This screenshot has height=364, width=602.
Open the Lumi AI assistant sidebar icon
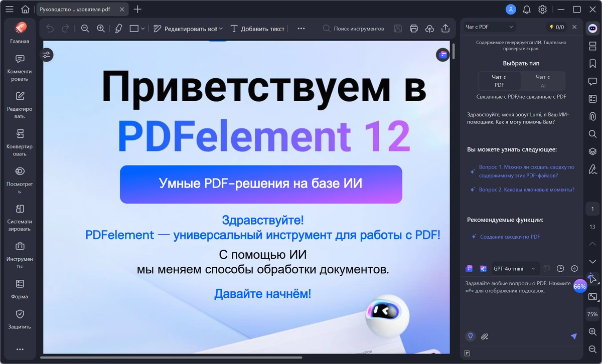point(592,28)
